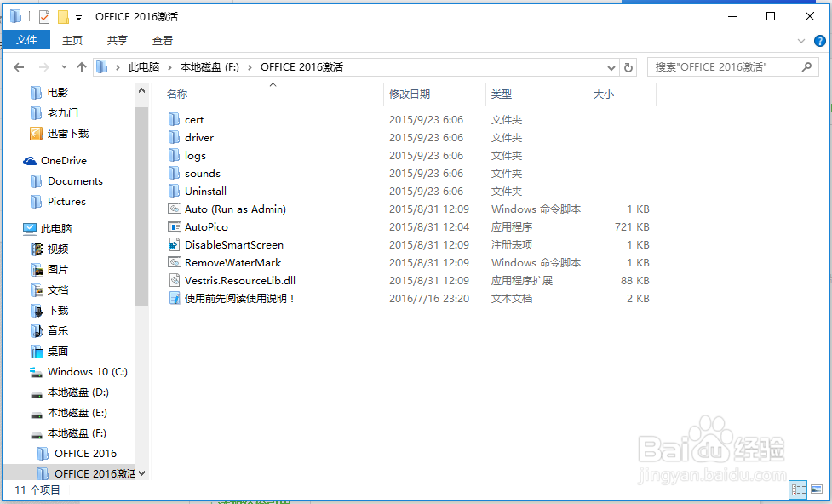832x504 pixels.
Task: Open the 文件 menu
Action: (26, 39)
